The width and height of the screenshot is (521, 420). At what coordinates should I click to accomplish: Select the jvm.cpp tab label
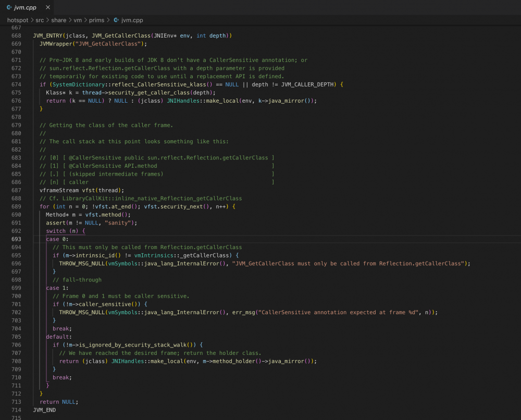coord(25,7)
